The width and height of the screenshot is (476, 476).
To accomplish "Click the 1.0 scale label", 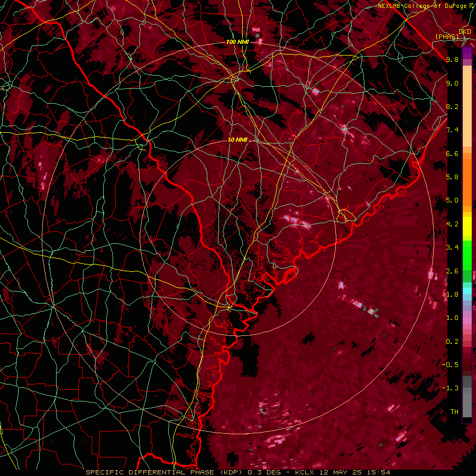I will [452, 318].
